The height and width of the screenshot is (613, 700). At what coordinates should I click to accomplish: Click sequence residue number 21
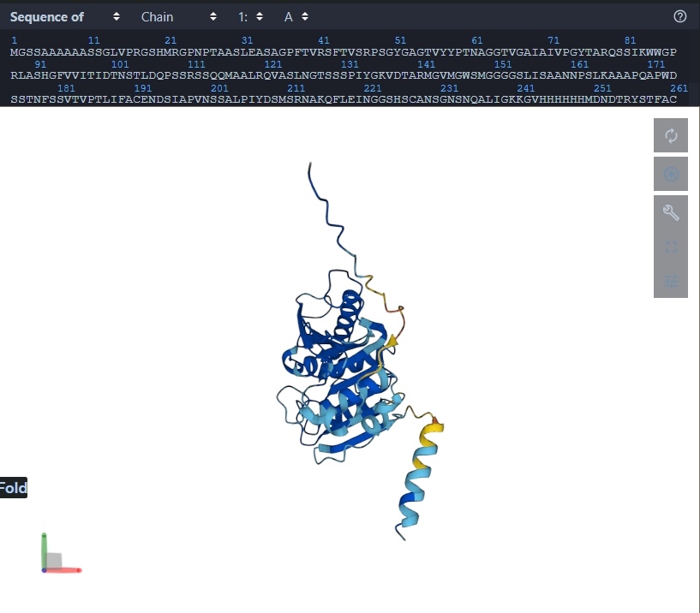171,40
